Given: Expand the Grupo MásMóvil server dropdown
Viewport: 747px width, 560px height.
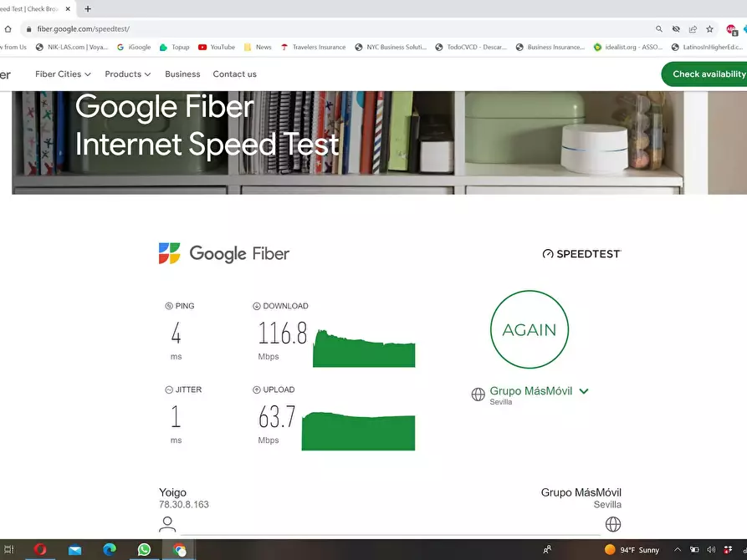Looking at the screenshot, I should pos(583,391).
